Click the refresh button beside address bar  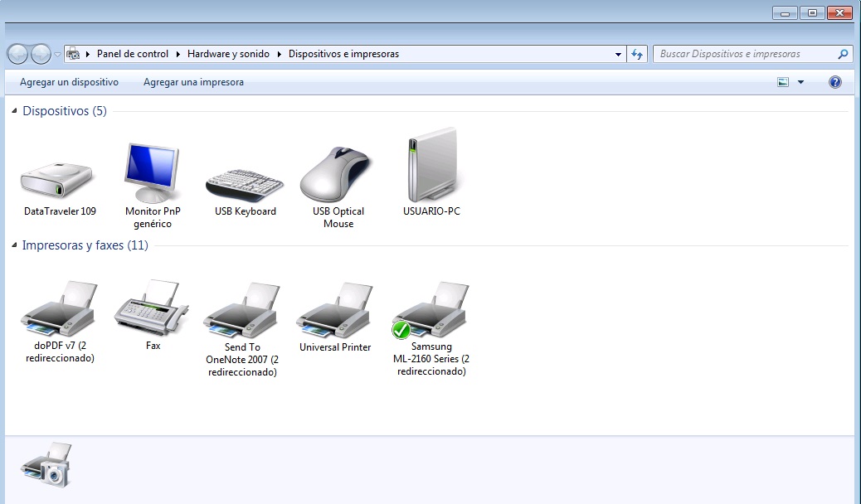click(637, 54)
